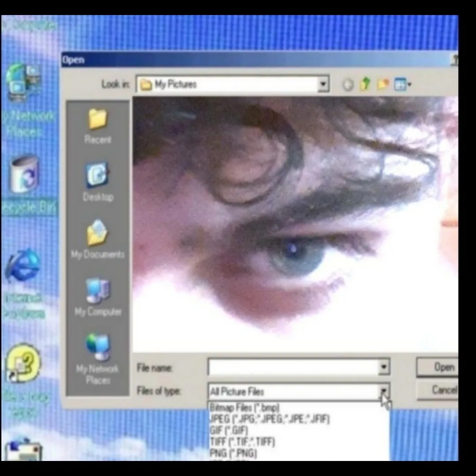Image resolution: width=476 pixels, height=476 pixels.
Task: Expand the Look in My Pictures dropdown
Action: [324, 84]
